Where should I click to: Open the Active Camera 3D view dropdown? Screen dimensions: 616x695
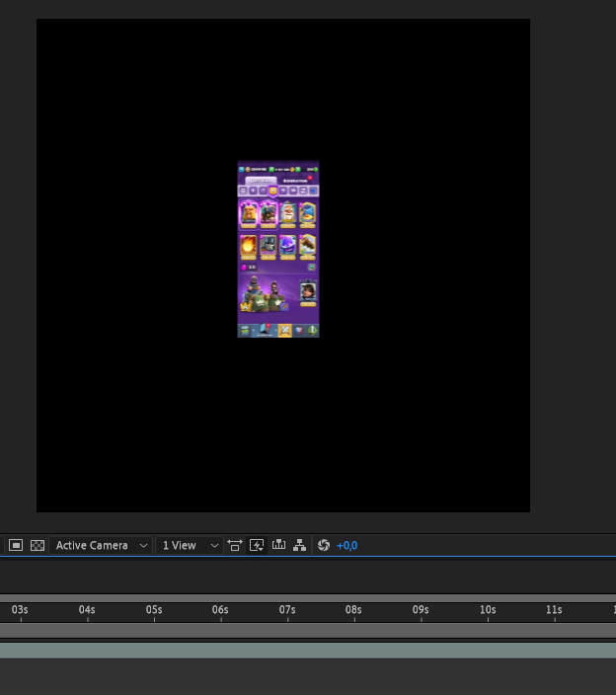tap(101, 545)
